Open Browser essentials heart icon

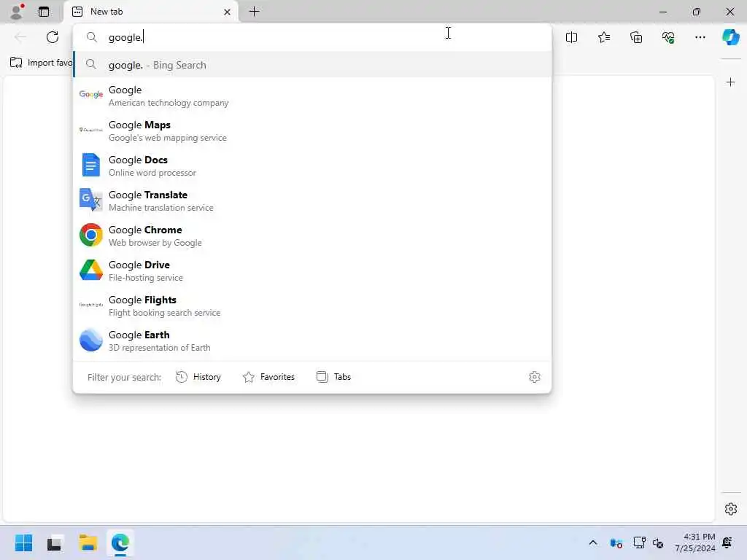coord(668,37)
